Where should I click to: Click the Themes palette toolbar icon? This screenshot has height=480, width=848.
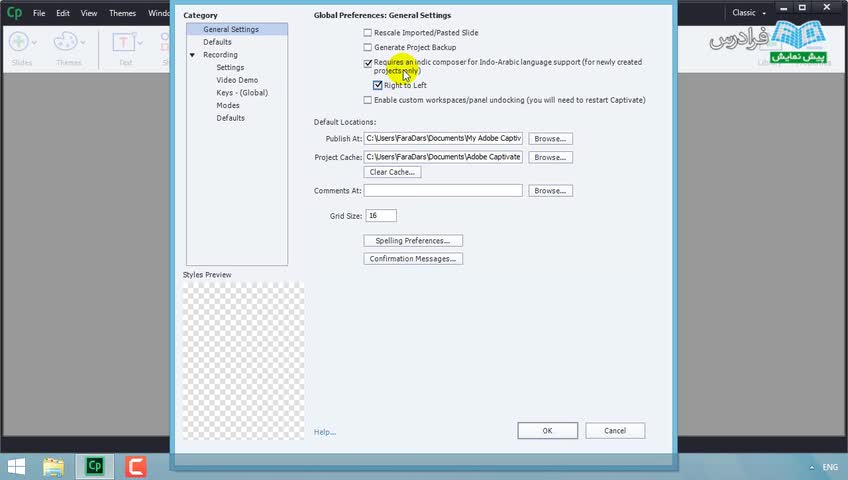65,42
